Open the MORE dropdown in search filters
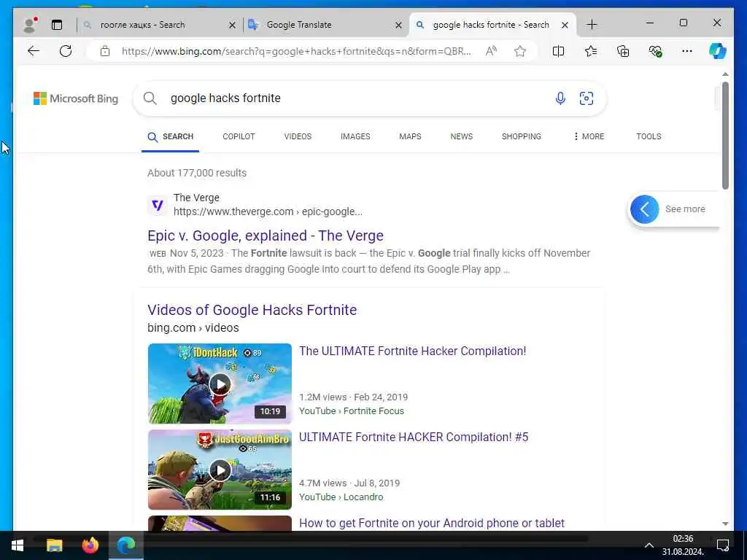 click(589, 136)
